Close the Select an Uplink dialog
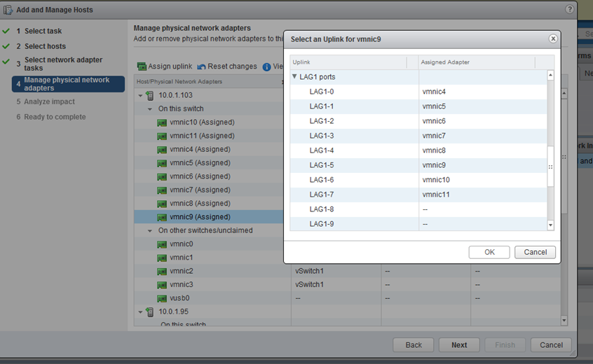 coord(553,39)
